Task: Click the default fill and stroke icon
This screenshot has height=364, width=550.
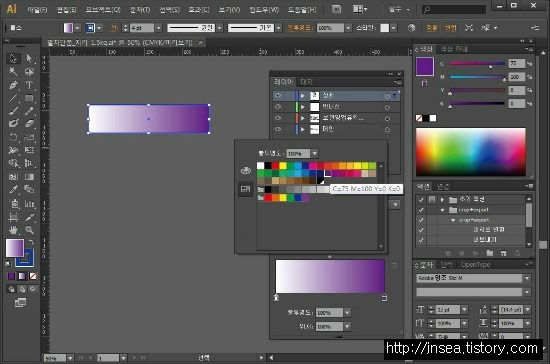Action: [x=8, y=264]
